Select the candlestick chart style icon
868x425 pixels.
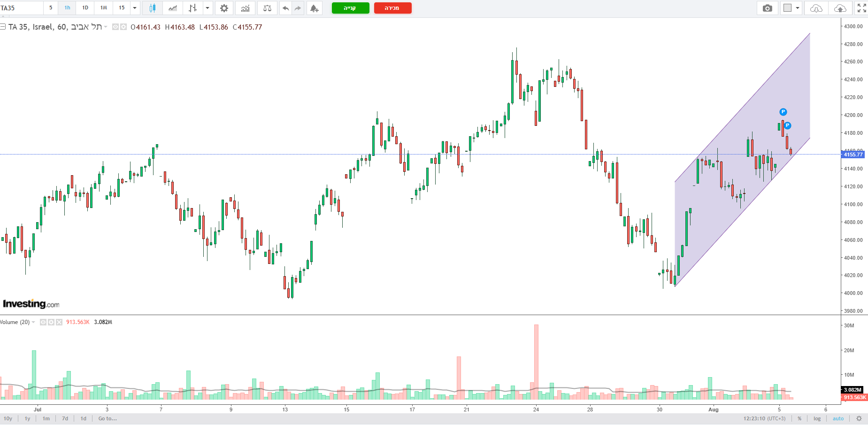[153, 8]
